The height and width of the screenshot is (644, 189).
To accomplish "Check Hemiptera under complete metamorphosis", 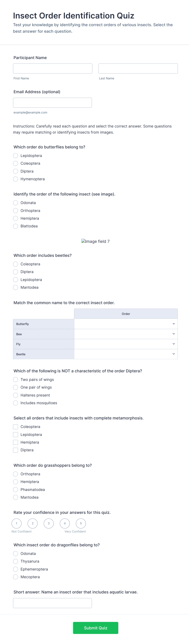I will point(15,442).
